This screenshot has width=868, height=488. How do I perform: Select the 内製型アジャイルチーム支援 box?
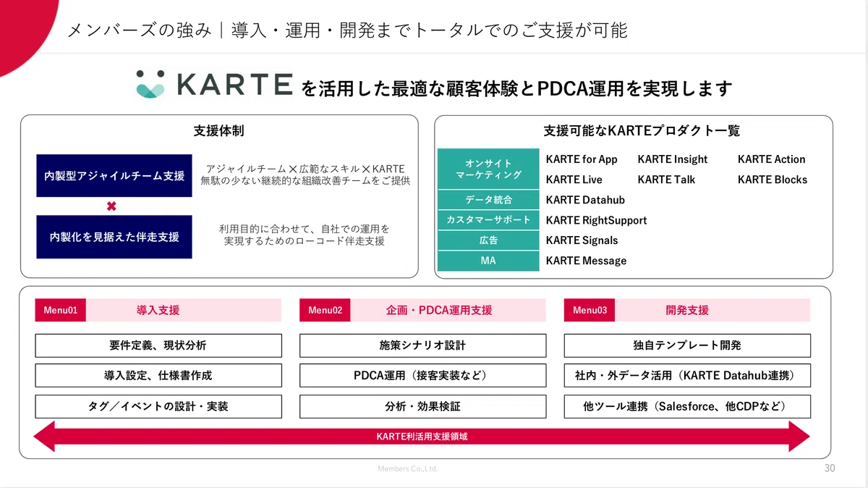114,176
